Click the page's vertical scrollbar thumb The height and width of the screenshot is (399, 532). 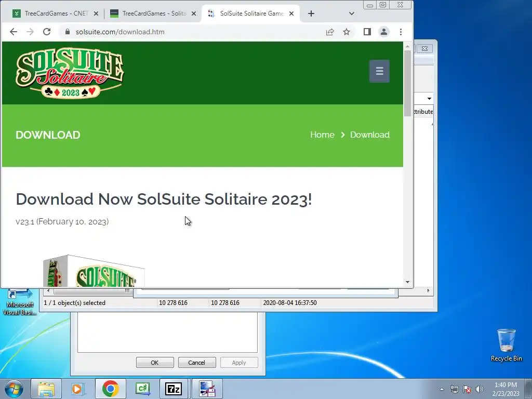click(407, 83)
